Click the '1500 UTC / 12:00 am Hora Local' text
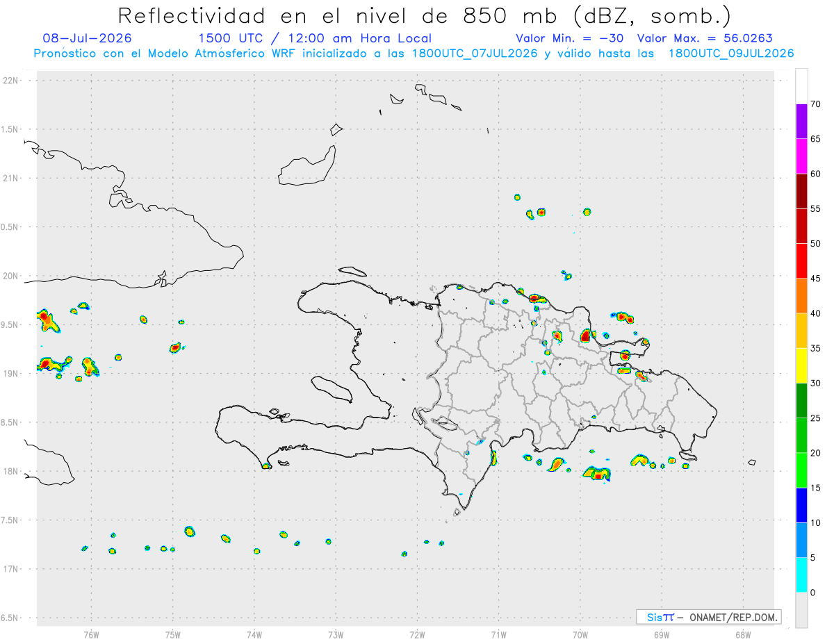 [x=315, y=38]
